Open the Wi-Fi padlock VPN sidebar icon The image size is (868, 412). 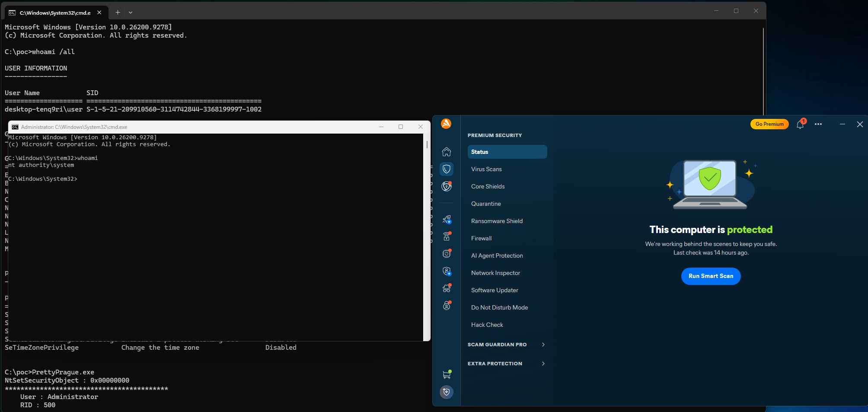(447, 236)
